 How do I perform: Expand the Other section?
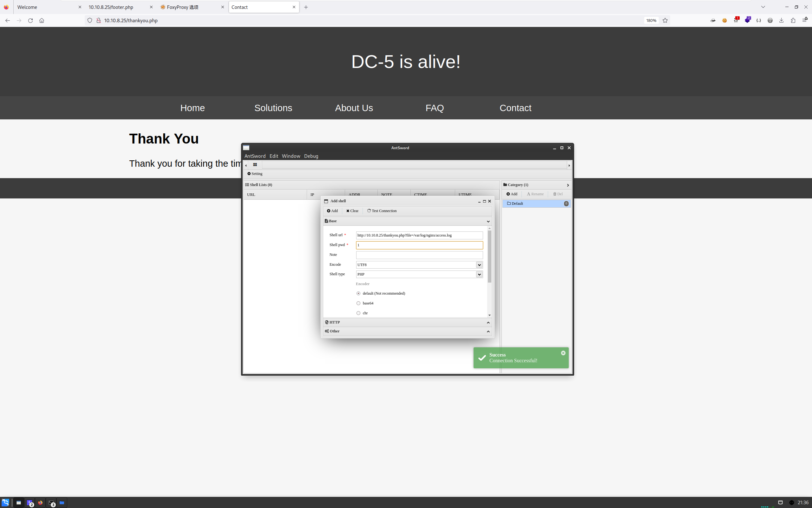488,331
